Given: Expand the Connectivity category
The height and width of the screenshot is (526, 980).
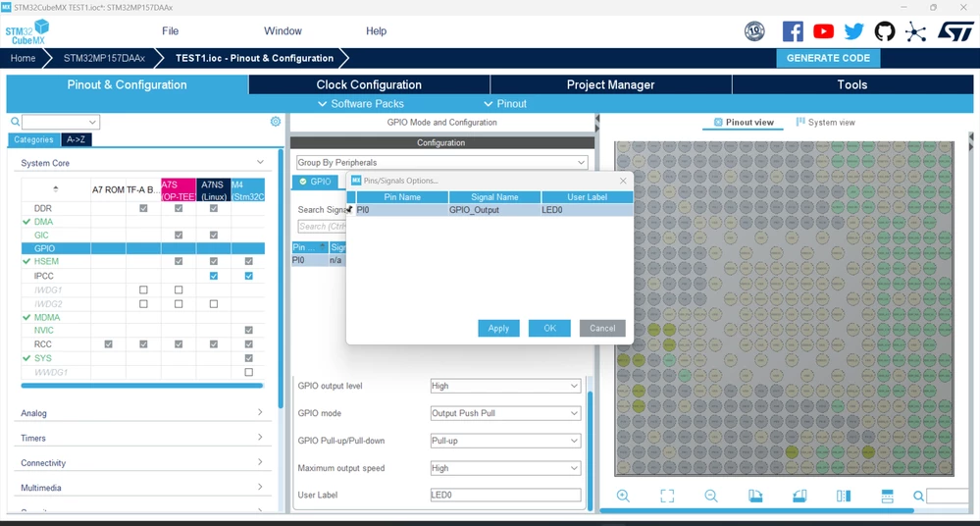Looking at the screenshot, I should (x=260, y=462).
